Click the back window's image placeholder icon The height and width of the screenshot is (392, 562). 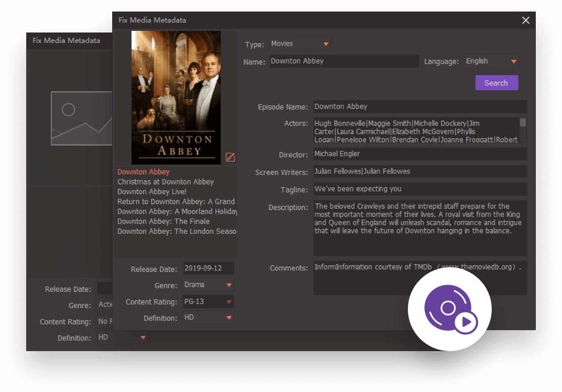[x=82, y=118]
